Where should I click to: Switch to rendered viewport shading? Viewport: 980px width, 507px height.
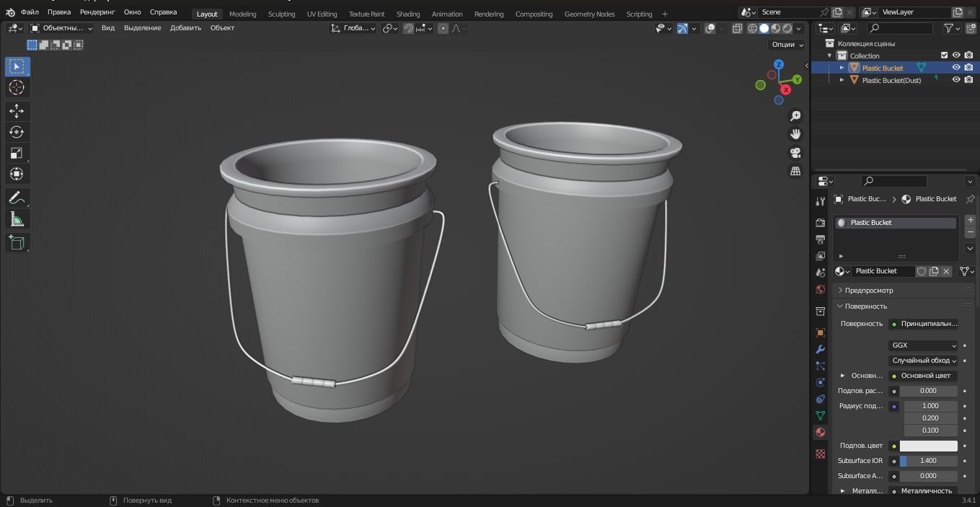tap(787, 28)
